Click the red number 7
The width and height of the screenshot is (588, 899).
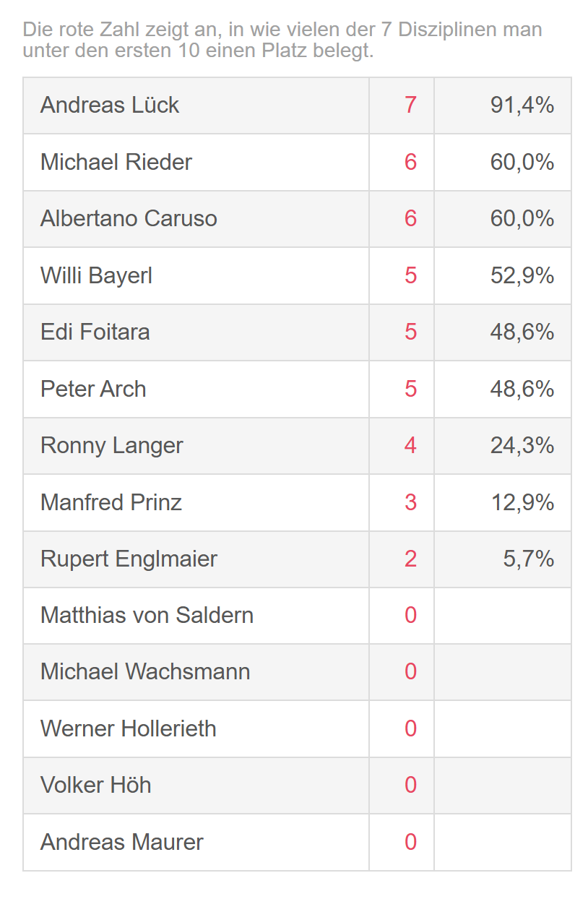coord(410,106)
